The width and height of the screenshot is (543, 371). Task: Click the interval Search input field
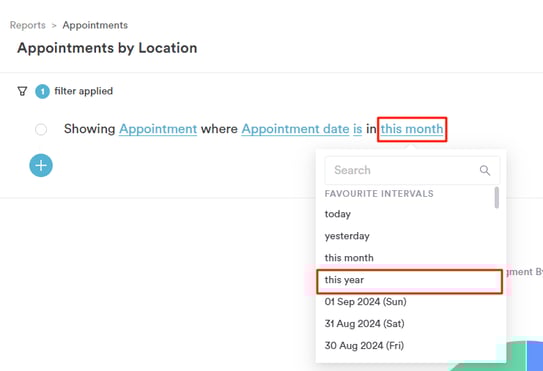click(x=412, y=170)
